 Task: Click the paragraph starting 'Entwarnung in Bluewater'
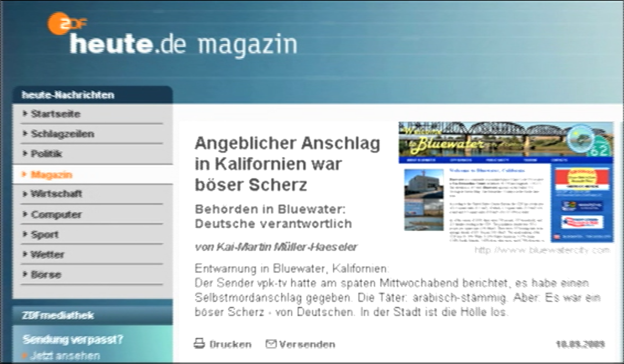[398, 290]
